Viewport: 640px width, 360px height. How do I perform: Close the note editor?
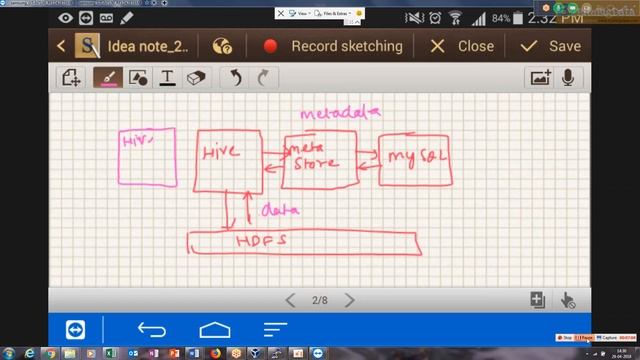[x=462, y=46]
